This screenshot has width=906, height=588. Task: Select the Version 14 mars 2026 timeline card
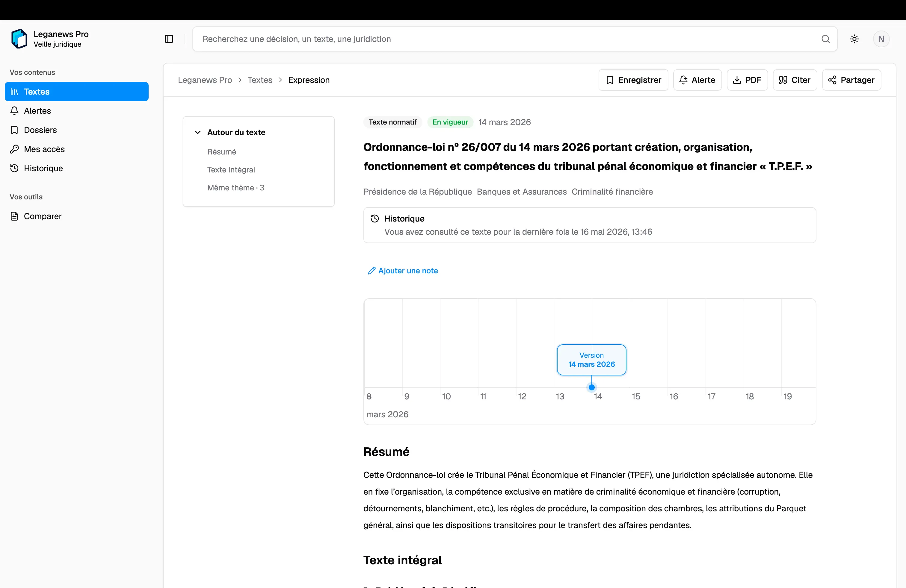[591, 360]
